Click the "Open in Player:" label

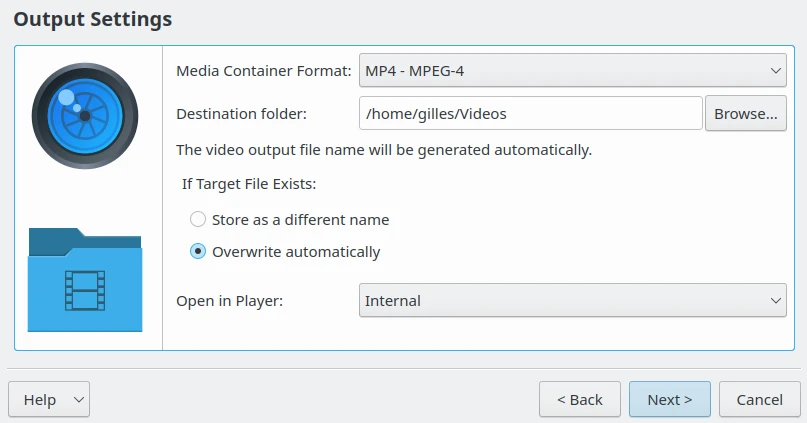[230, 301]
